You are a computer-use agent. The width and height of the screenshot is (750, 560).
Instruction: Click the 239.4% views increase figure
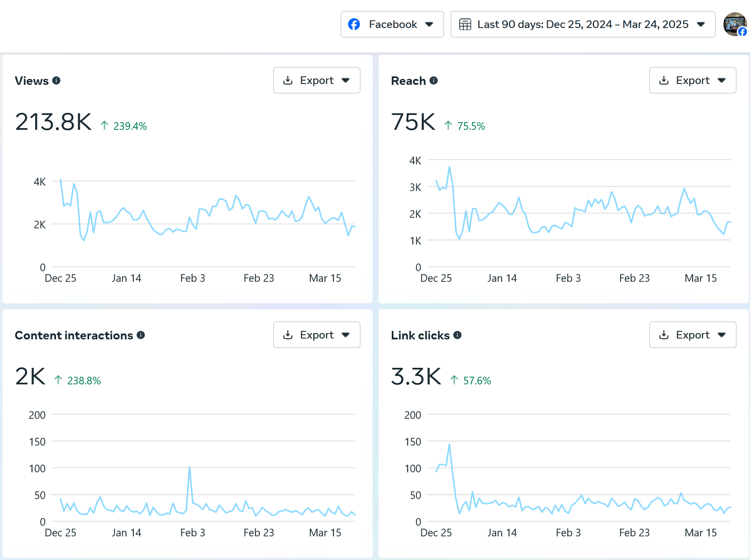pos(130,126)
